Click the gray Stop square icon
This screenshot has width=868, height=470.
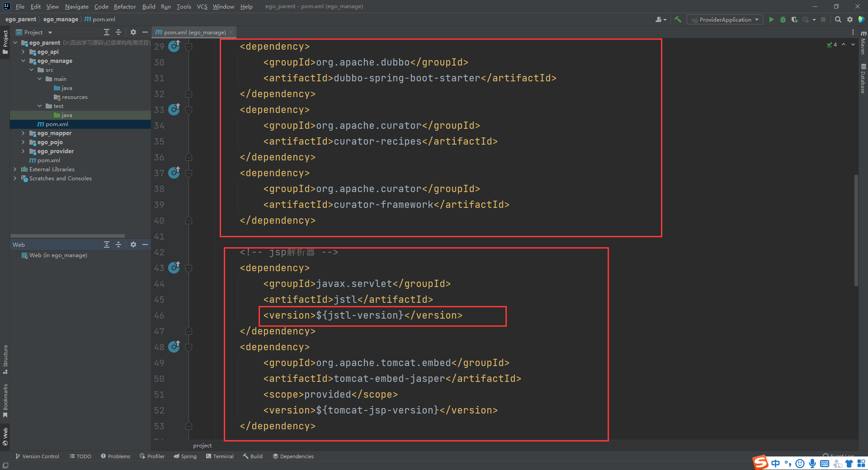click(823, 19)
